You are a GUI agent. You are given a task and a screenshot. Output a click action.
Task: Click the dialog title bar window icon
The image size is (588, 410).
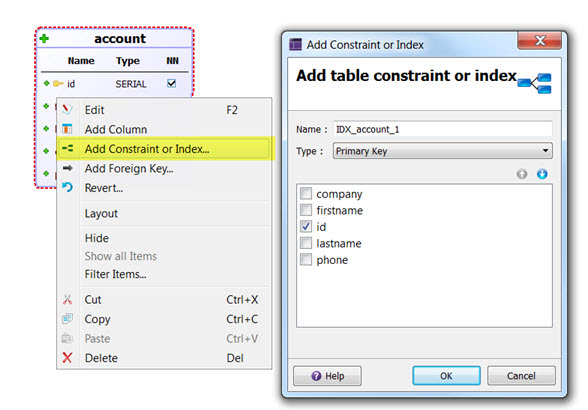click(296, 45)
